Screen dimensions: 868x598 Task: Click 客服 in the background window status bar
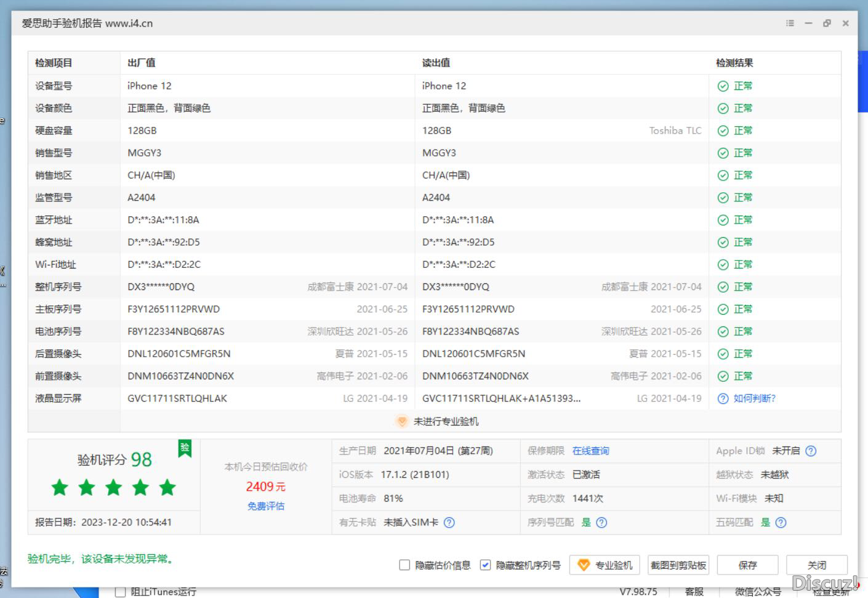[x=694, y=591]
